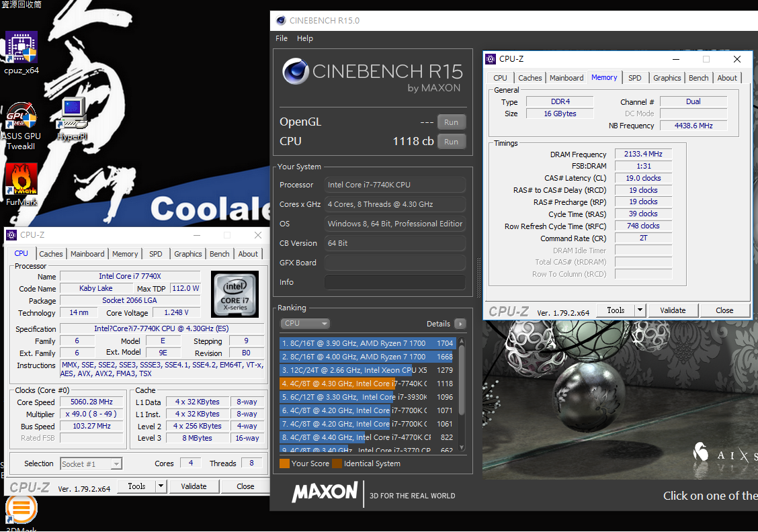The image size is (758, 532).
Task: Click Validate in left CPU-Z window
Action: point(194,486)
